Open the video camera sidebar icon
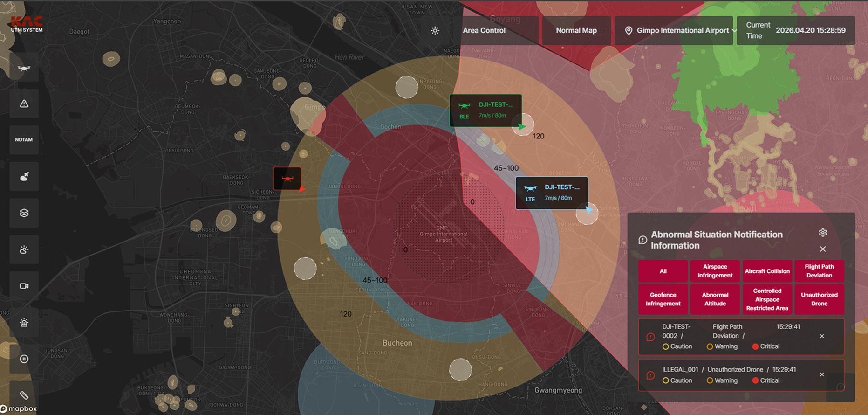This screenshot has height=415, width=868. pyautogui.click(x=24, y=286)
